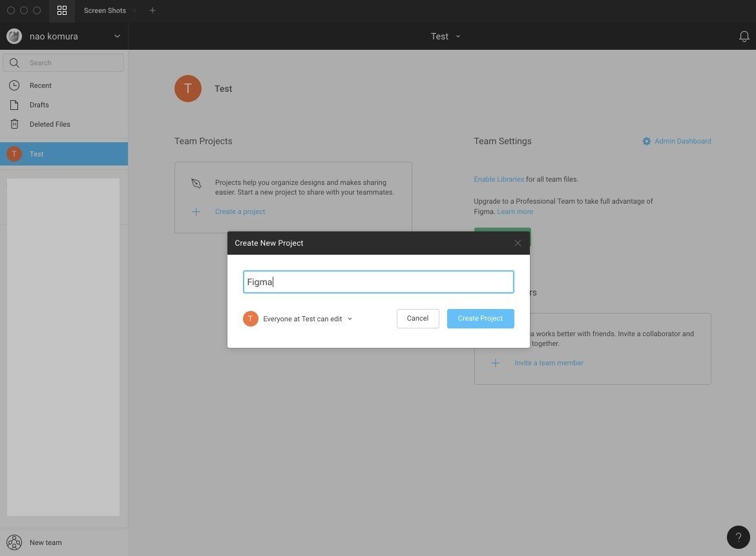Open the help question mark button

pyautogui.click(x=738, y=537)
